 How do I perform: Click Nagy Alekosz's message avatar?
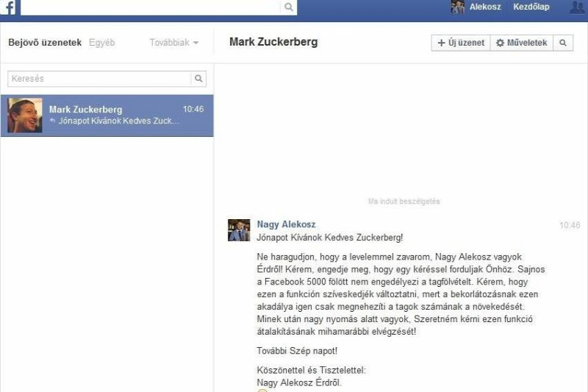tap(239, 230)
